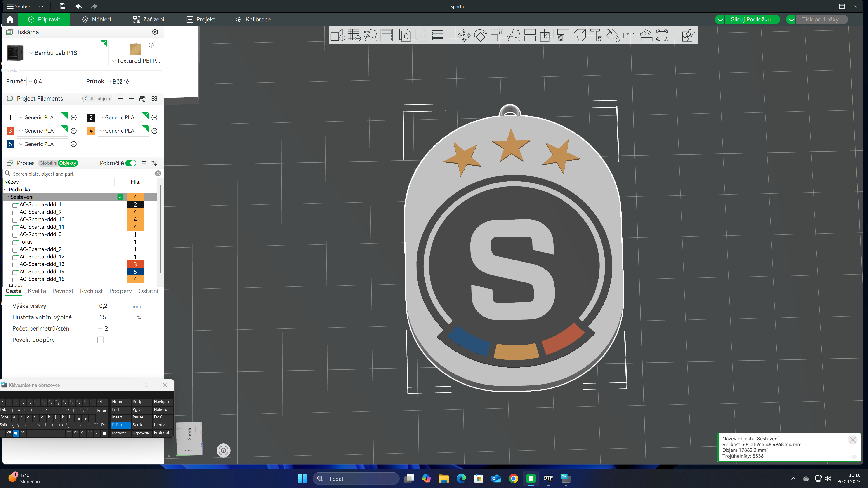Open the Soubor menu dropdown arrow

coord(41,6)
